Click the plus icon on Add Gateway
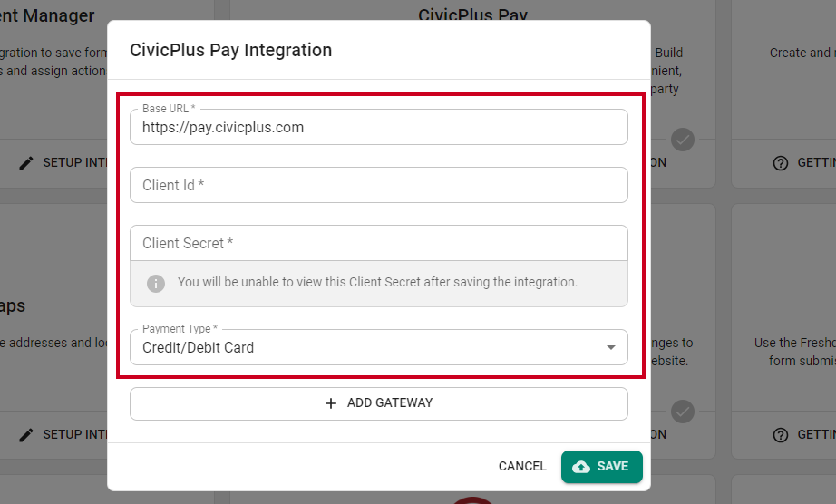836x504 pixels. click(331, 403)
